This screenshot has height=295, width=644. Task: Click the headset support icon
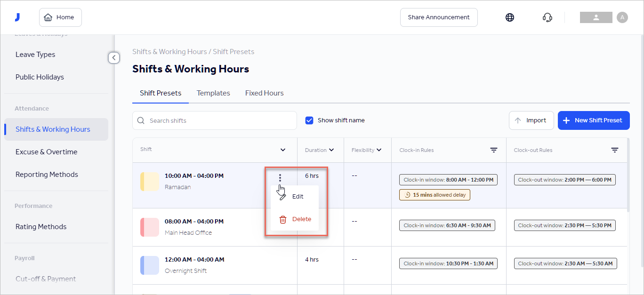(547, 17)
